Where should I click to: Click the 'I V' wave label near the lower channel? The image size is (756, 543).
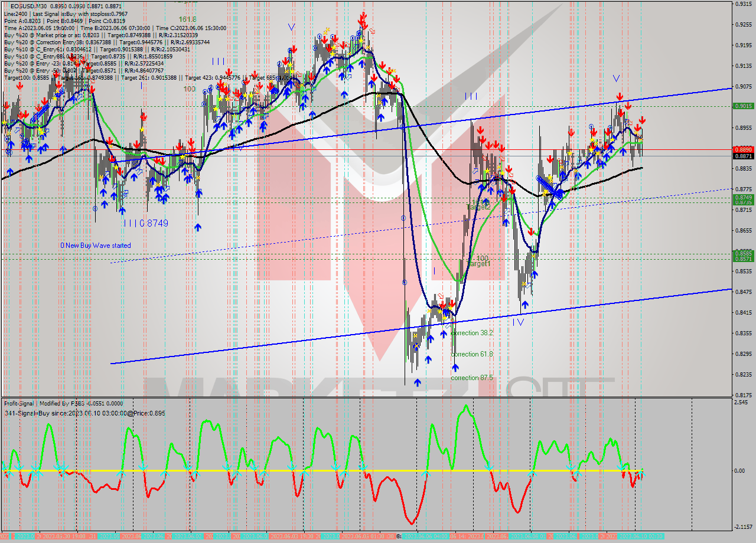tap(518, 322)
